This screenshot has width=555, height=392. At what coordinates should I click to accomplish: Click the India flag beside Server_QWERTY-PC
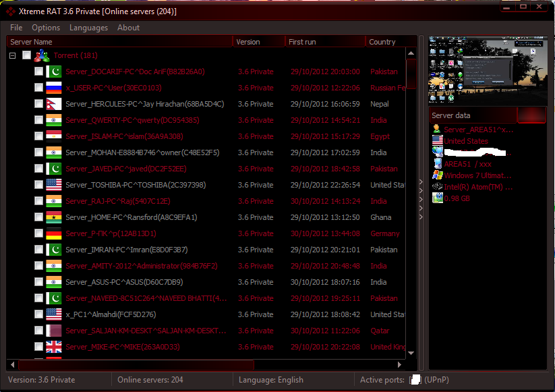(54, 120)
